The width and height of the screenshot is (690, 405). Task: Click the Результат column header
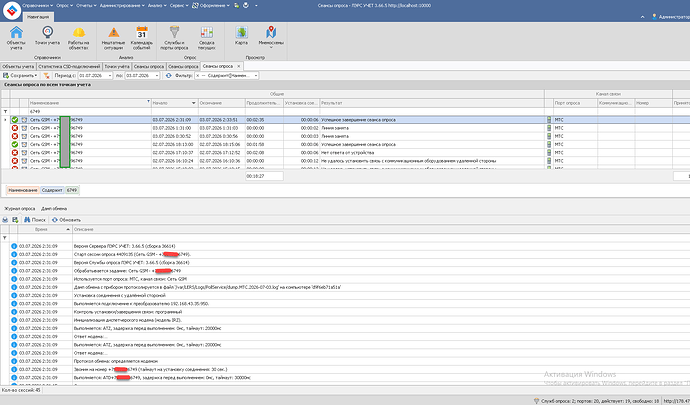click(432, 103)
